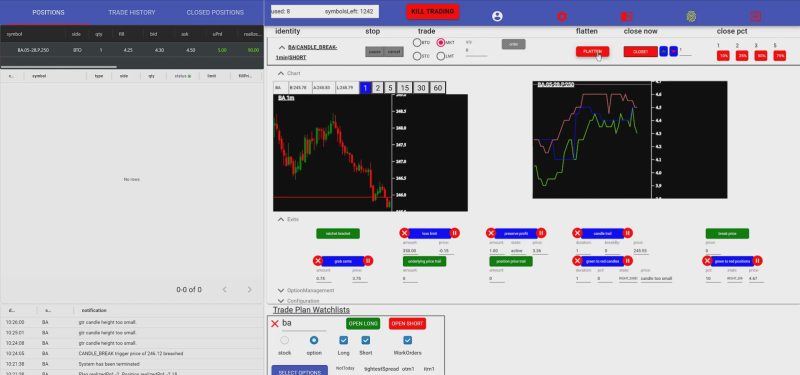
Task: Remove the loss limit exit with X
Action: coord(405,233)
